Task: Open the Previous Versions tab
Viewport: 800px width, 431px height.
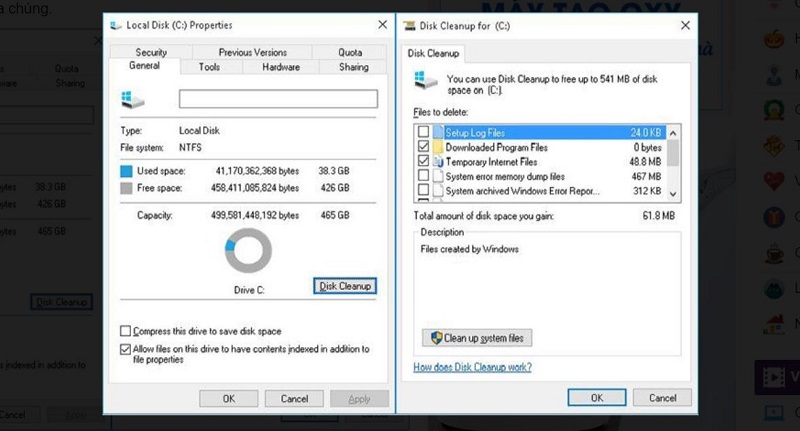Action: 253,52
